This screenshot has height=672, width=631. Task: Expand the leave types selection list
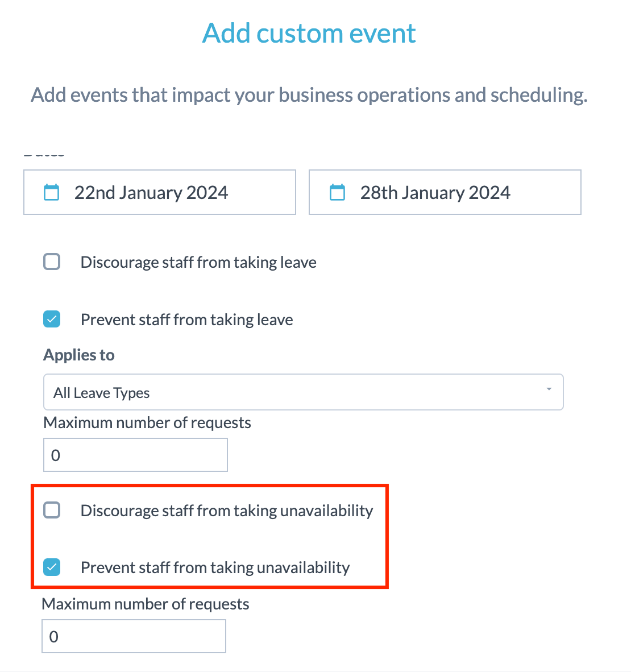pos(303,392)
